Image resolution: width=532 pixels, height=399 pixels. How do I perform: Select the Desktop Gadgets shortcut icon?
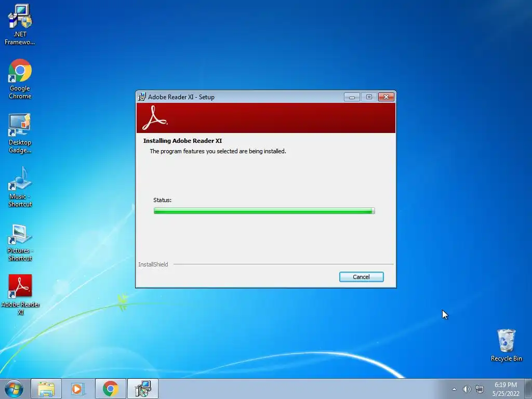coord(20,133)
